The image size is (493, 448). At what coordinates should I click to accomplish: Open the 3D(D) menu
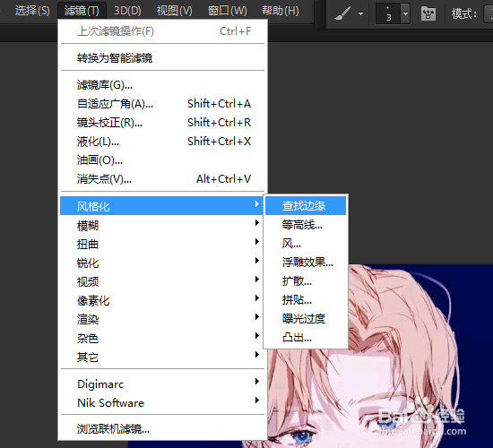pos(127,11)
